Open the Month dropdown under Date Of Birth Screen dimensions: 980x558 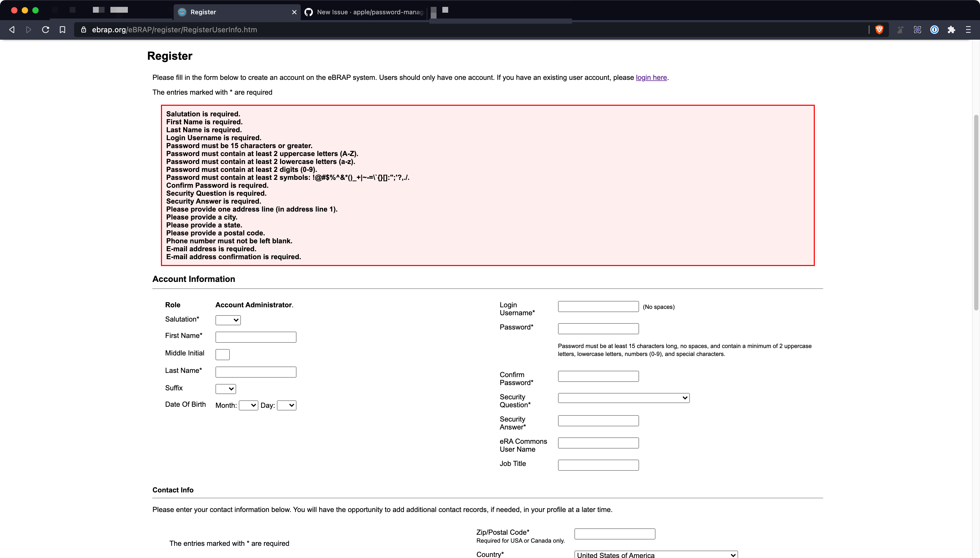(248, 405)
